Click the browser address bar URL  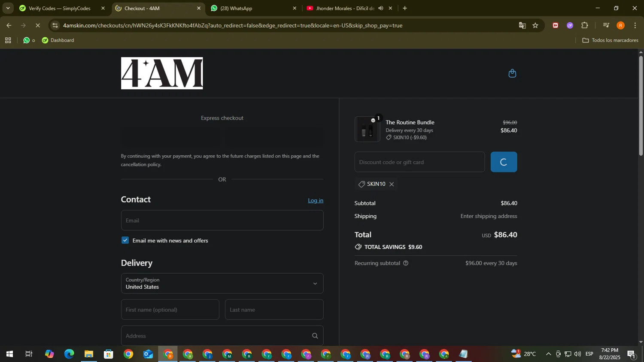(x=233, y=25)
